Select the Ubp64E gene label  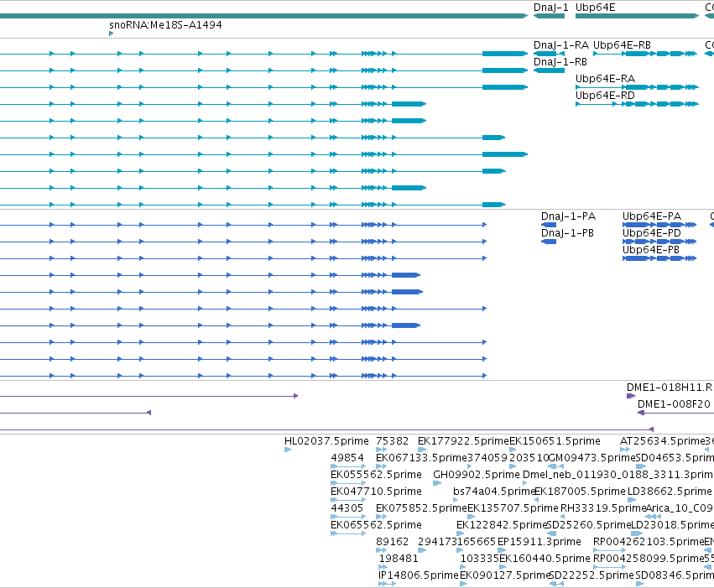pyautogui.click(x=595, y=8)
